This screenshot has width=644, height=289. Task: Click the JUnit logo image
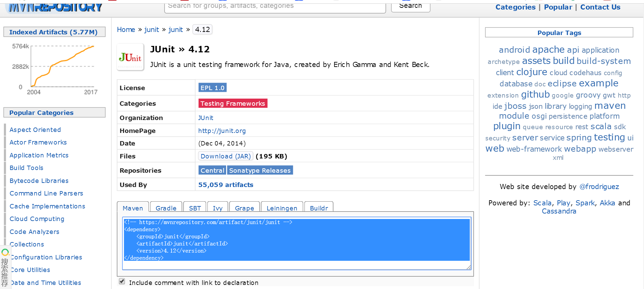(x=130, y=57)
